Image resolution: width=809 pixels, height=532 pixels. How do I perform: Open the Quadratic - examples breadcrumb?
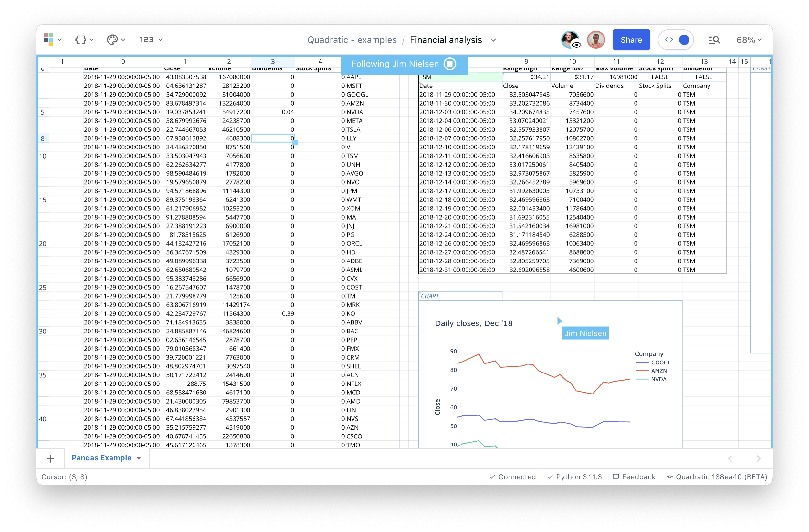pos(352,40)
